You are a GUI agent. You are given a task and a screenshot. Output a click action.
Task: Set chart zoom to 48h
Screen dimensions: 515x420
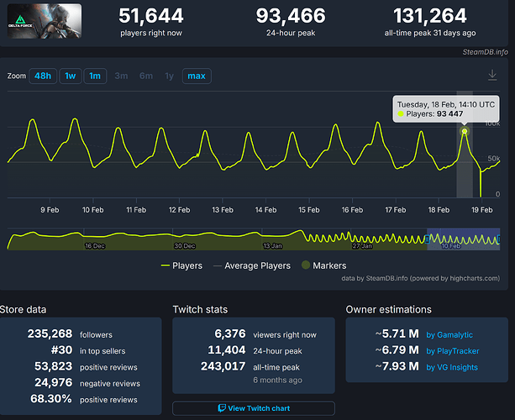click(41, 76)
